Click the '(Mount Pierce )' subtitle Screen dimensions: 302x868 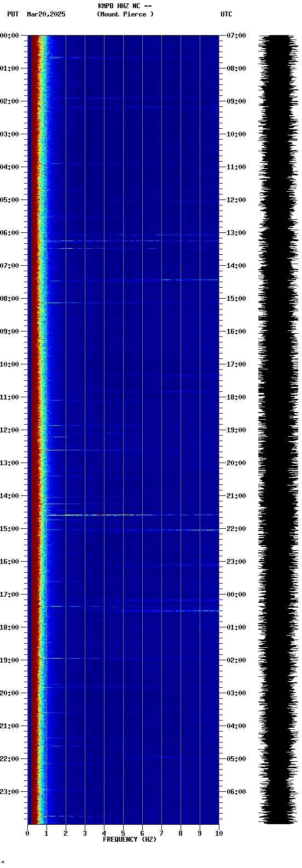(125, 14)
